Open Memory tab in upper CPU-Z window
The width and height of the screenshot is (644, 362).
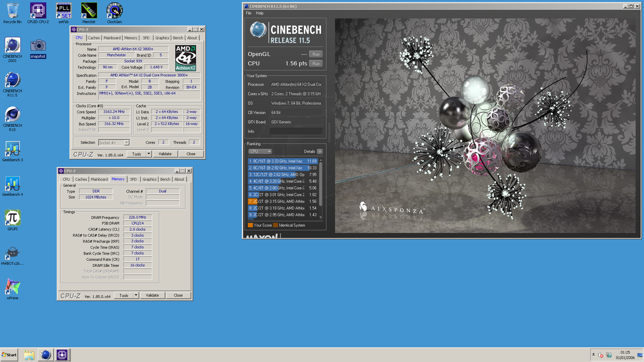[131, 38]
